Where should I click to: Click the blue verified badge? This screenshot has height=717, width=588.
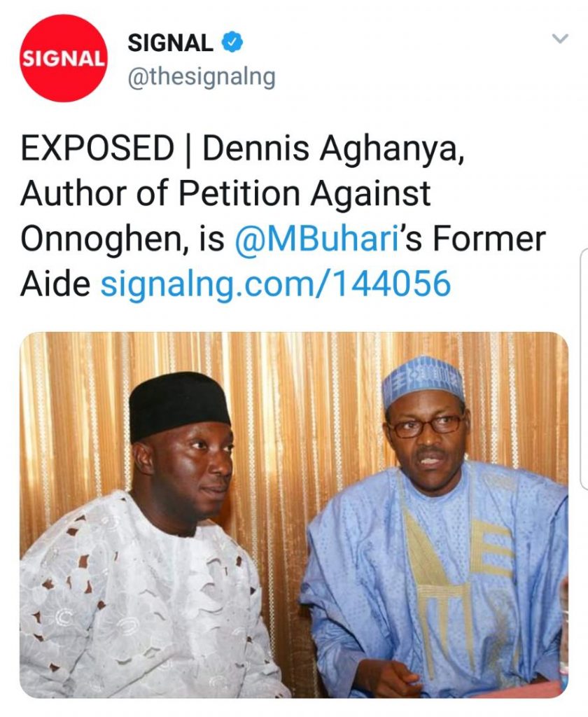click(232, 43)
